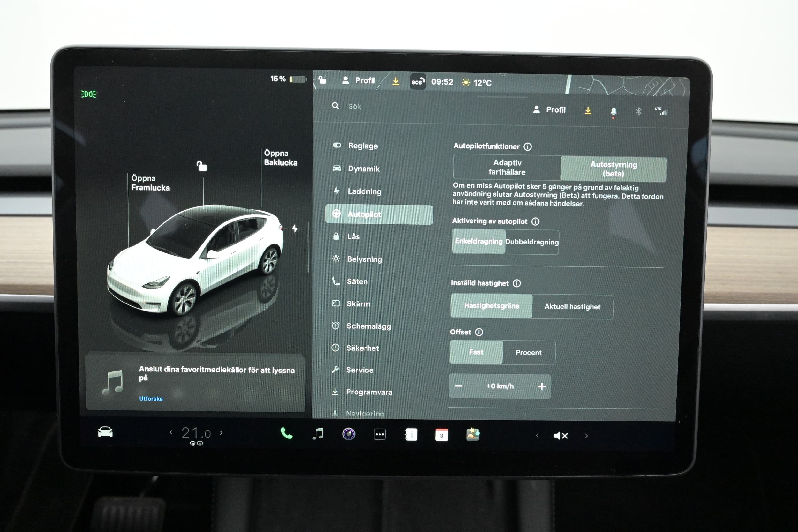Click Öppna Framlucka to open frunk
Image resolution: width=798 pixels, height=532 pixels.
tap(150, 183)
